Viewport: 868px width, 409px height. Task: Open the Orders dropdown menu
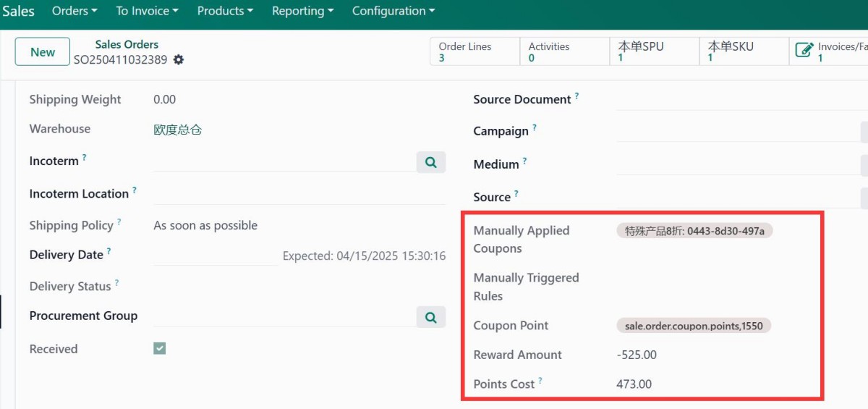[x=75, y=11]
